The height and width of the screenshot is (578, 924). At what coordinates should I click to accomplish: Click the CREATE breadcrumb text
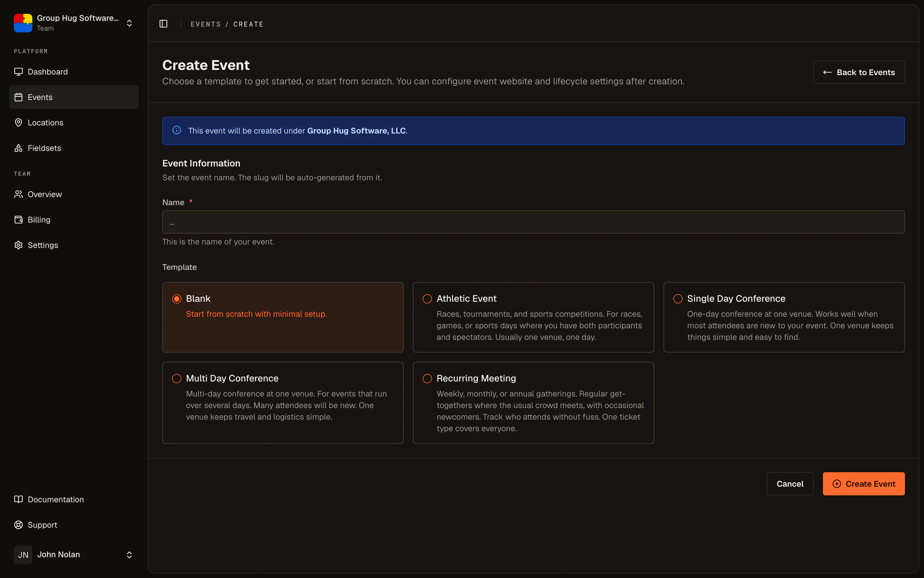click(x=249, y=24)
